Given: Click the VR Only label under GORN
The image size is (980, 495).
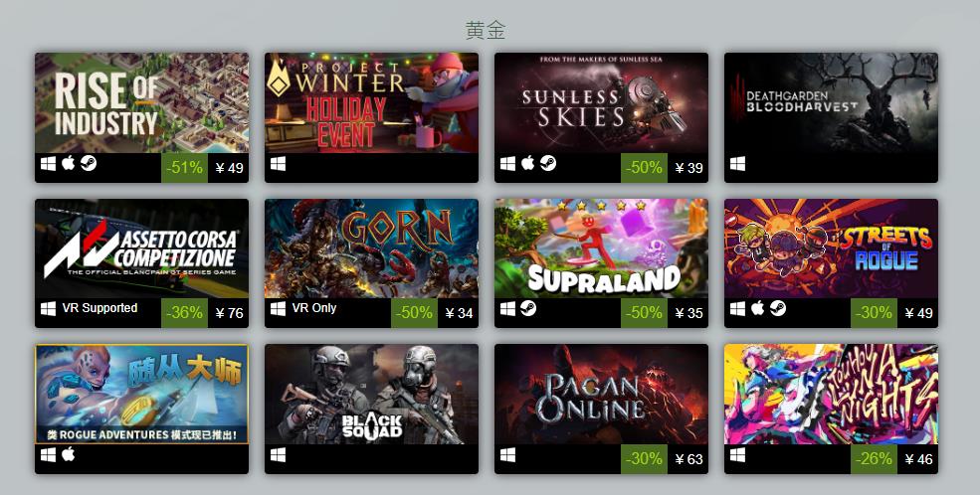Looking at the screenshot, I should tap(314, 308).
